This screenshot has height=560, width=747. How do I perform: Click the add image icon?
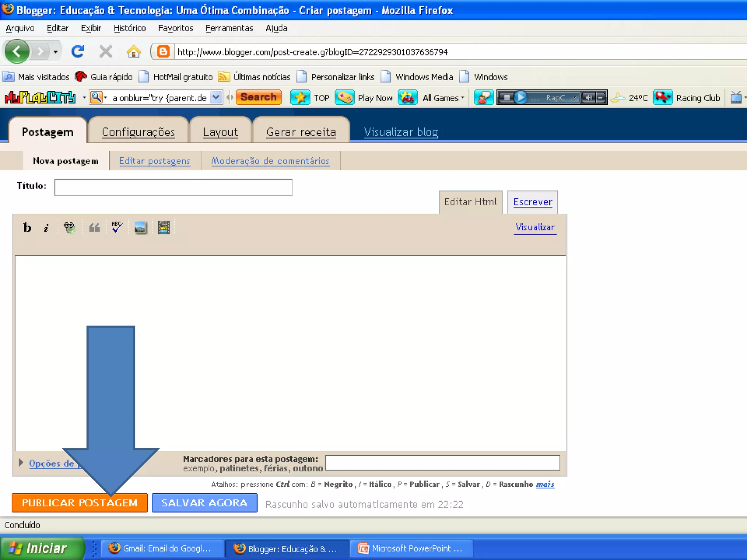(140, 227)
